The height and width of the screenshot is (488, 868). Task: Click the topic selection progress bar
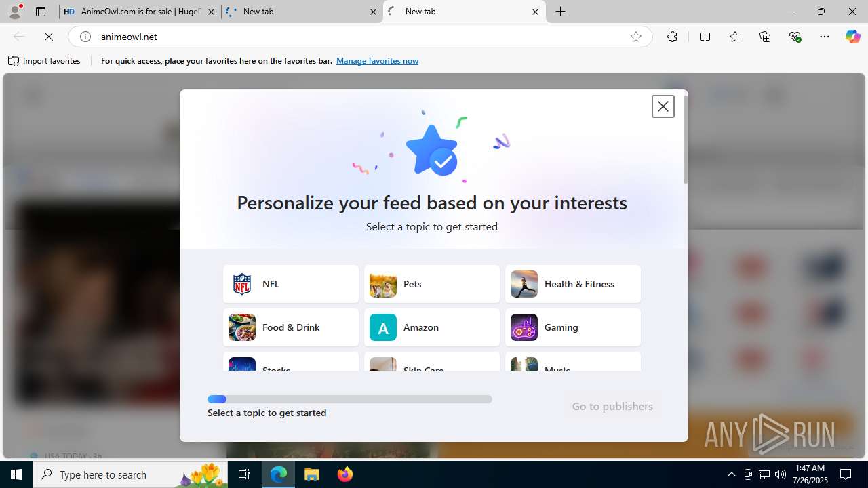350,399
